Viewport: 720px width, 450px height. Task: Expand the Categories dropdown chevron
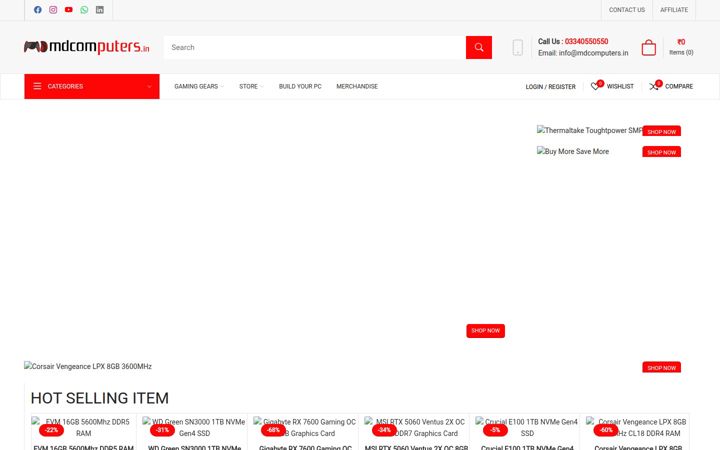coord(149,86)
